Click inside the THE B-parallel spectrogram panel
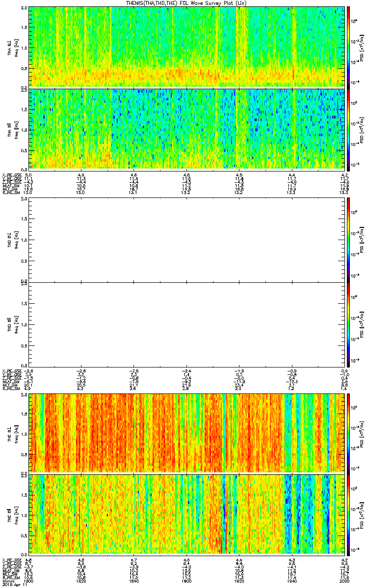This screenshot has width=368, height=588. pos(186,514)
